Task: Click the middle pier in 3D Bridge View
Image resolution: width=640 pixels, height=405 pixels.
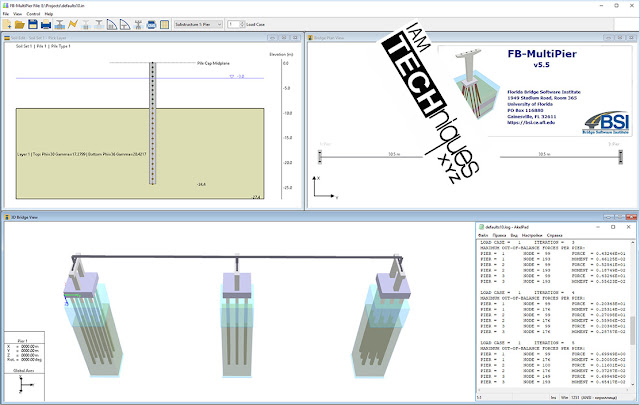Action: coord(237,316)
